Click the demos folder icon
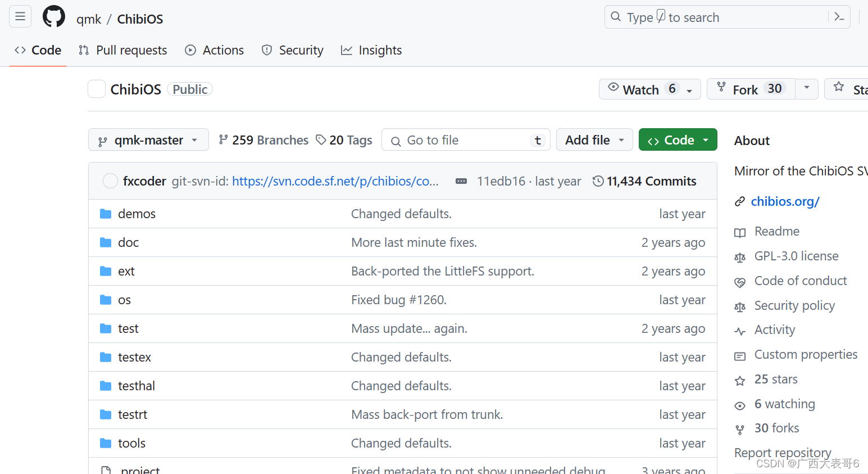868x474 pixels. coord(106,214)
